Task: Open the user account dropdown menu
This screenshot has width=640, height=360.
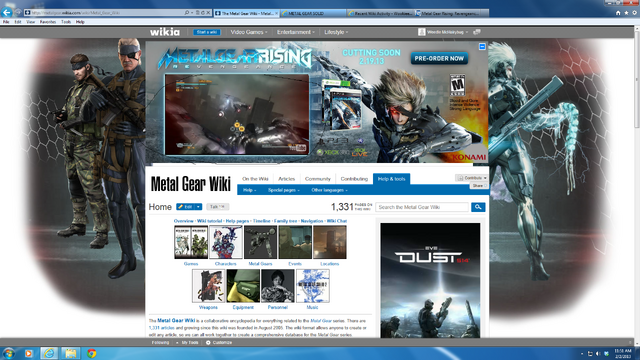Action: (x=443, y=32)
